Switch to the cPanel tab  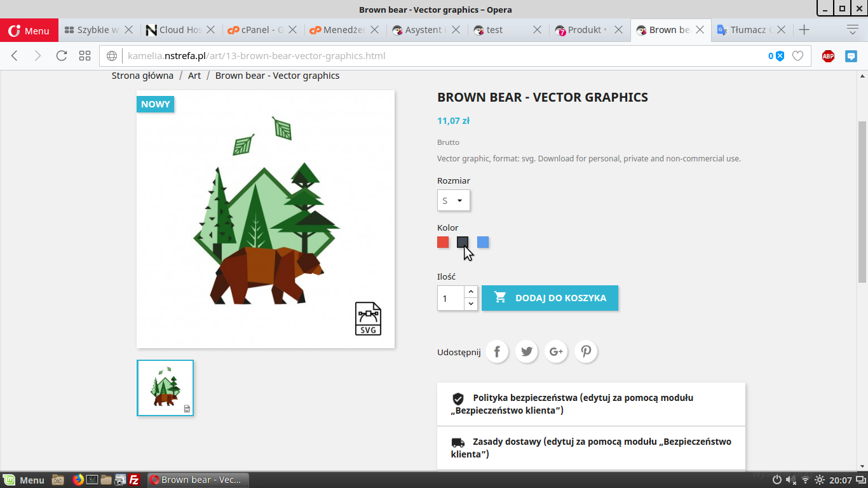(255, 30)
